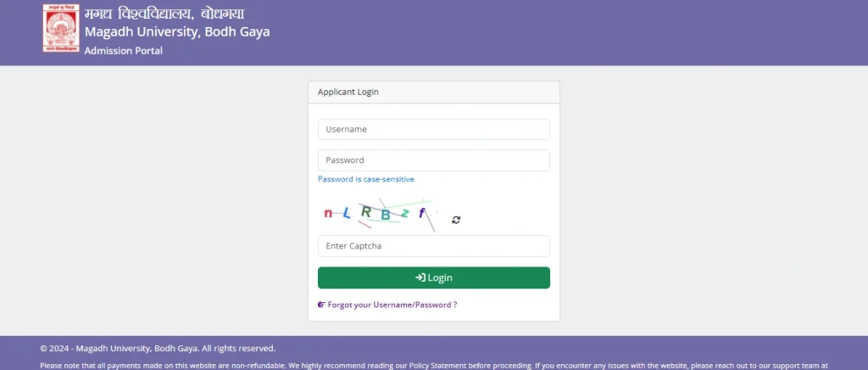Click the 2024 copyright footer line
The width and height of the screenshot is (868, 370).
tap(158, 348)
